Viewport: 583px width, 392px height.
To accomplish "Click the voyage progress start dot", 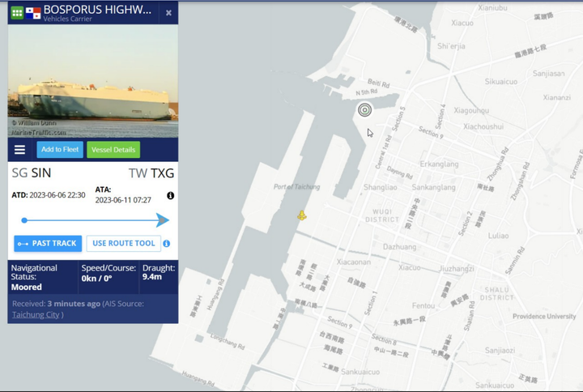I will [24, 220].
